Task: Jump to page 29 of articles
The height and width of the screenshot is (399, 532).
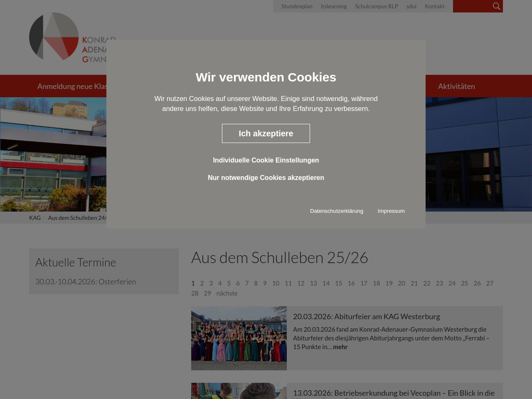Action: coord(207,293)
